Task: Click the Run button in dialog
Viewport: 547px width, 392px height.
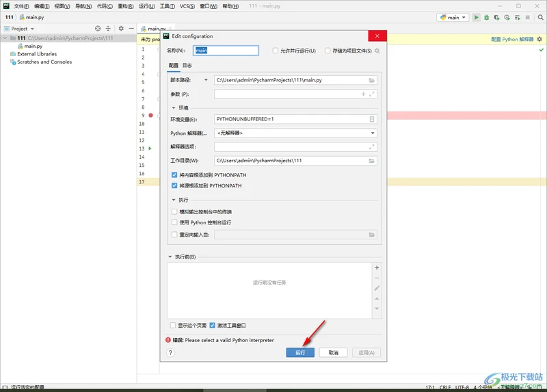Action: 300,352
